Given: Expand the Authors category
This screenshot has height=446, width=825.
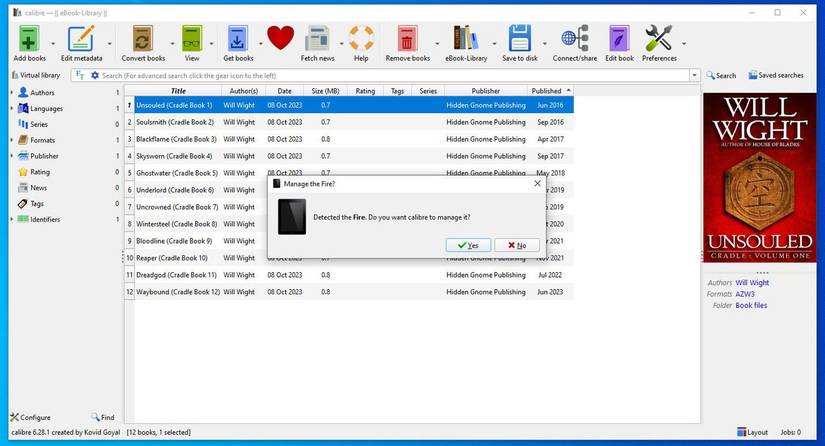Looking at the screenshot, I should click(12, 93).
